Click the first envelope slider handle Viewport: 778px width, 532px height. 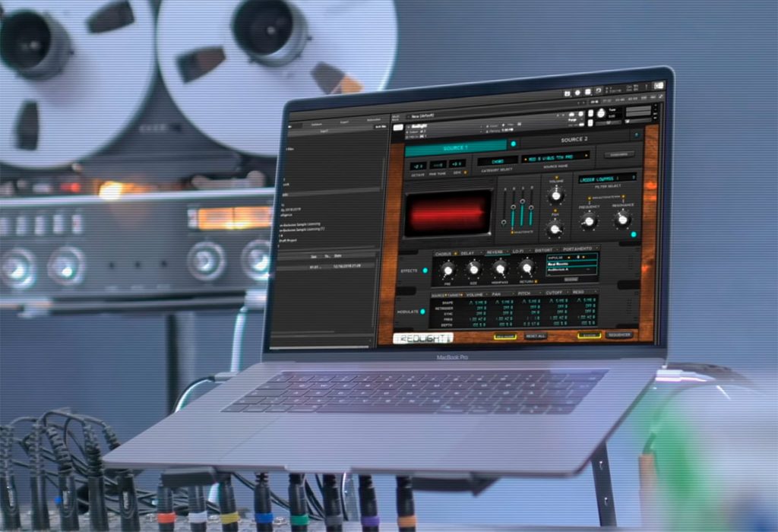(x=504, y=223)
